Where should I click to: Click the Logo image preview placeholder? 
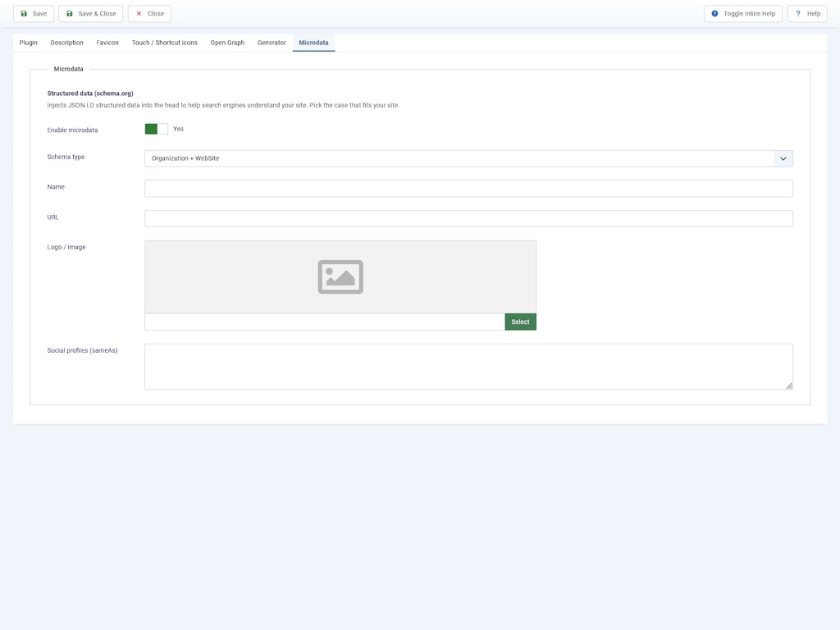(340, 277)
